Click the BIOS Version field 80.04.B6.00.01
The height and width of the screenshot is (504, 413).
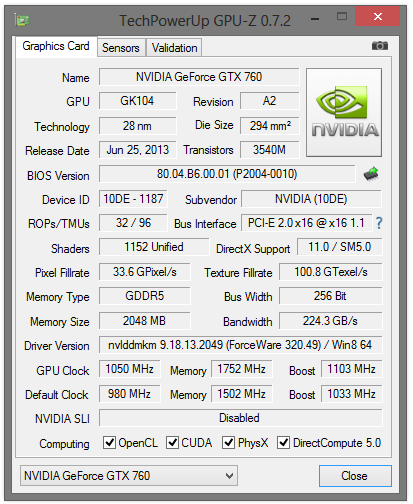tap(227, 174)
